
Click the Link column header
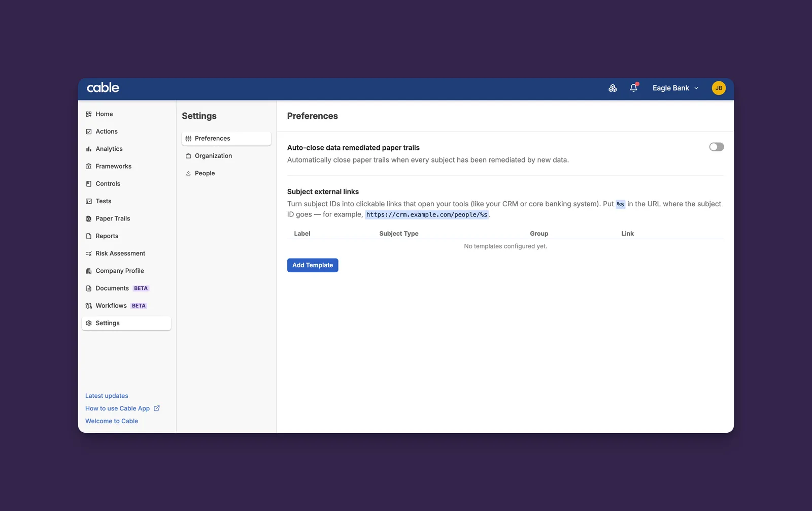(x=627, y=234)
